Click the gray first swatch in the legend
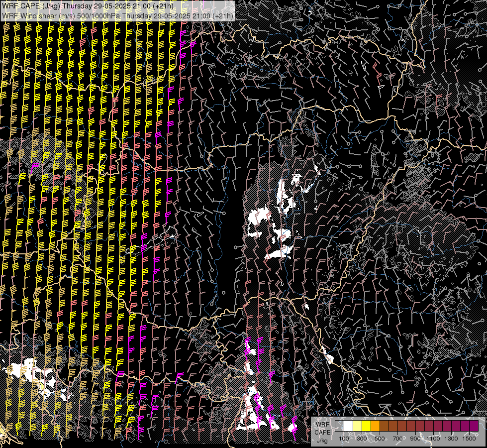This screenshot has height=448, width=487. (339, 426)
